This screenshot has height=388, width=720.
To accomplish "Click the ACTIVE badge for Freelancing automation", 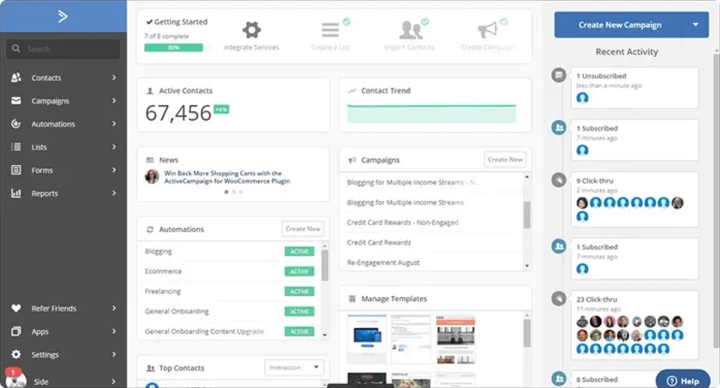I will [x=299, y=292].
